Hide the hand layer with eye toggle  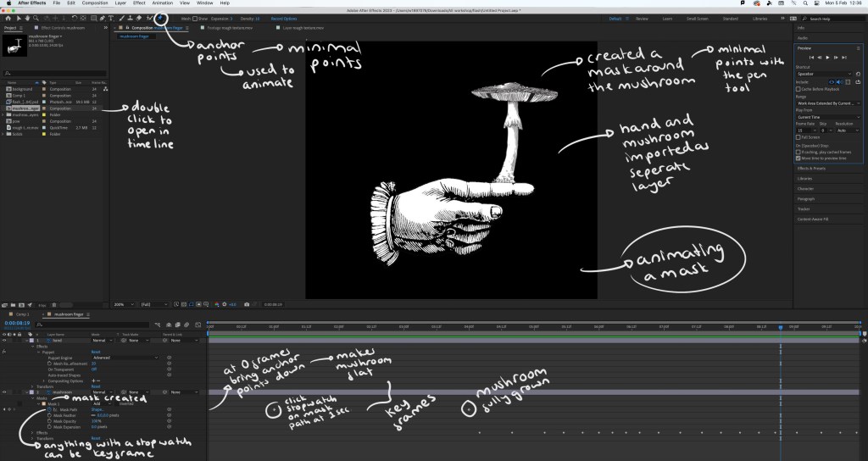pos(5,341)
